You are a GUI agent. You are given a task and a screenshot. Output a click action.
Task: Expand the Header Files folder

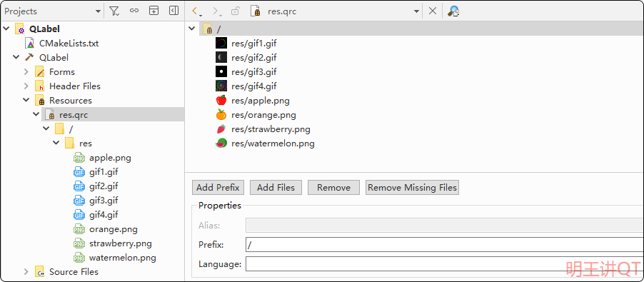pyautogui.click(x=26, y=86)
